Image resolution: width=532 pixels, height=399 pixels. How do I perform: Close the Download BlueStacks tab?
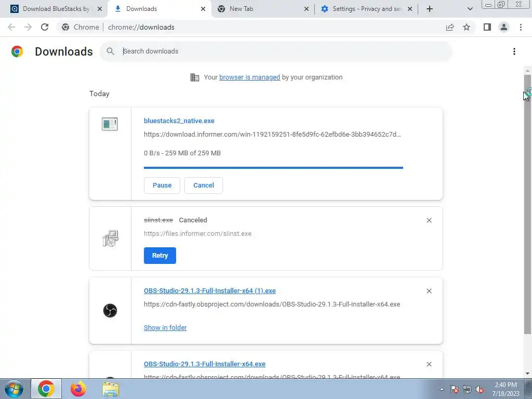[x=100, y=9]
